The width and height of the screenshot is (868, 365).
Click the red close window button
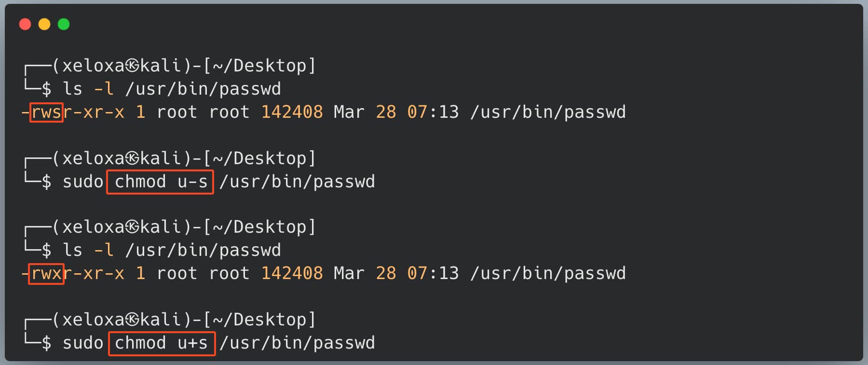coord(25,24)
